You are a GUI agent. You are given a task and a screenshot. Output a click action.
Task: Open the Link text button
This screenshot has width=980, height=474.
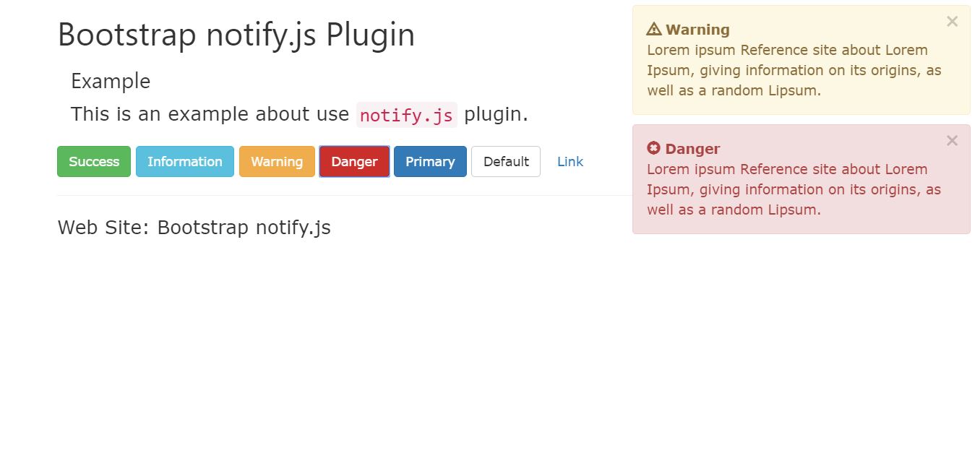click(x=570, y=161)
